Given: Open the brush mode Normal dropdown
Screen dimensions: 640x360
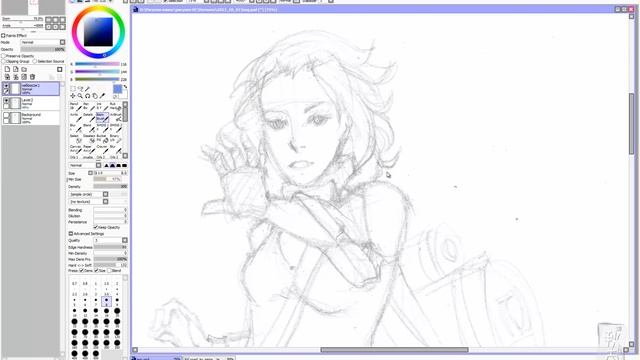Looking at the screenshot, I should pos(85,165).
